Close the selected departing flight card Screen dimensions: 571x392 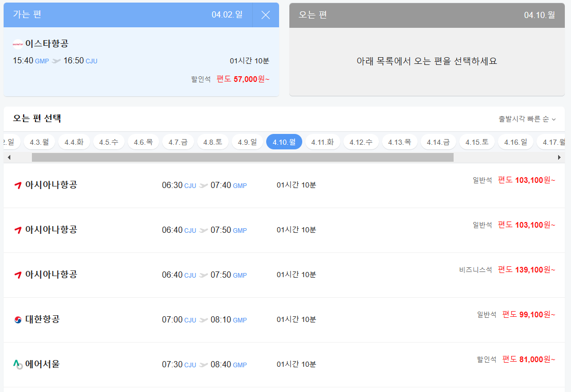pos(266,15)
